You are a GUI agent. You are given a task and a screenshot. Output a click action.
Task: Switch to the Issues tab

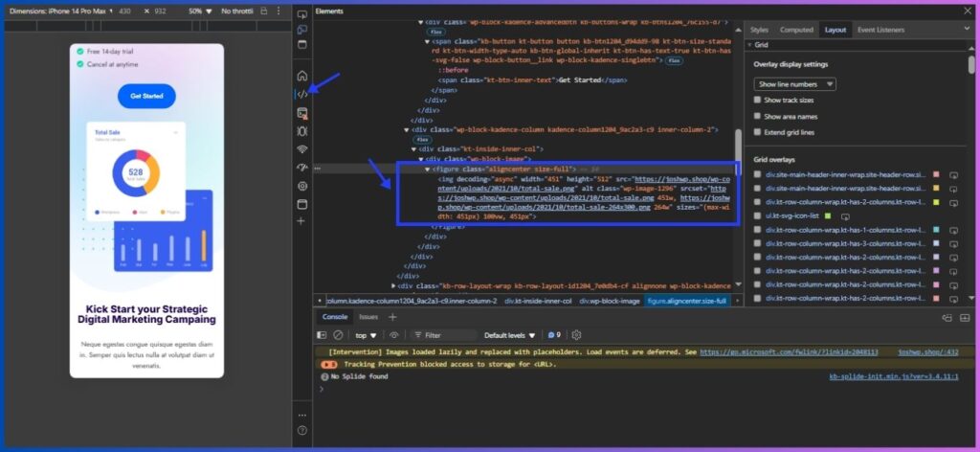point(368,317)
